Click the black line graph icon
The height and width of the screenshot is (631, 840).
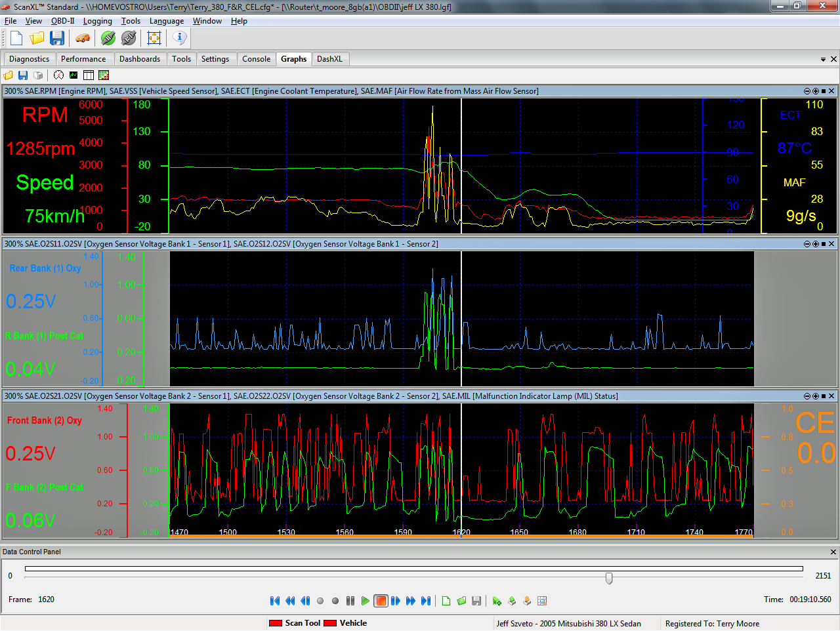[x=73, y=75]
